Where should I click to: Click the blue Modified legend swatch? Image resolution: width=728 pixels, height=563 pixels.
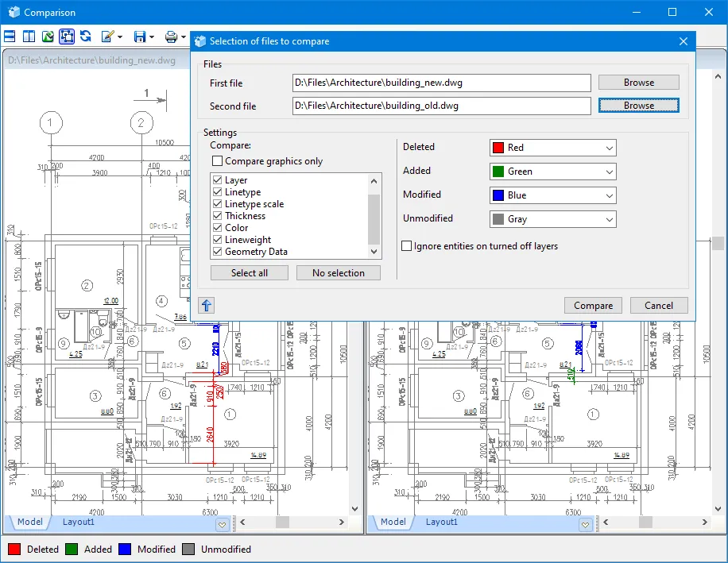click(125, 549)
